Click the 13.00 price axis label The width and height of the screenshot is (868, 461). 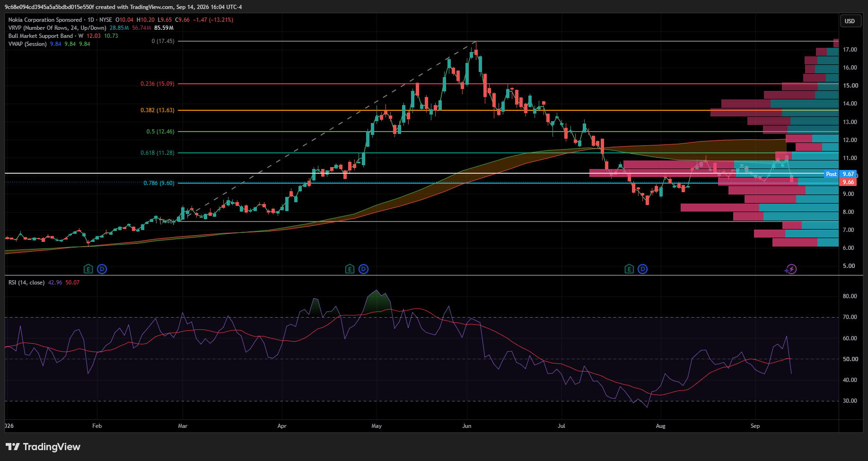click(x=850, y=122)
